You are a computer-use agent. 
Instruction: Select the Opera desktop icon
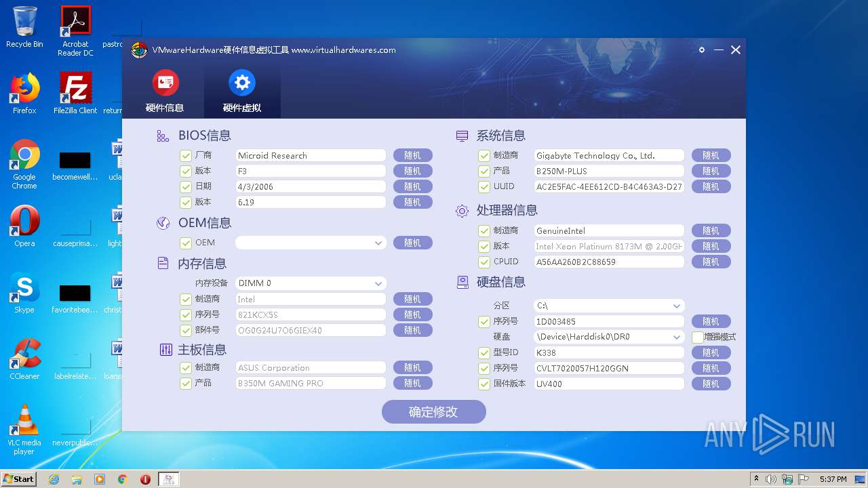pos(24,226)
